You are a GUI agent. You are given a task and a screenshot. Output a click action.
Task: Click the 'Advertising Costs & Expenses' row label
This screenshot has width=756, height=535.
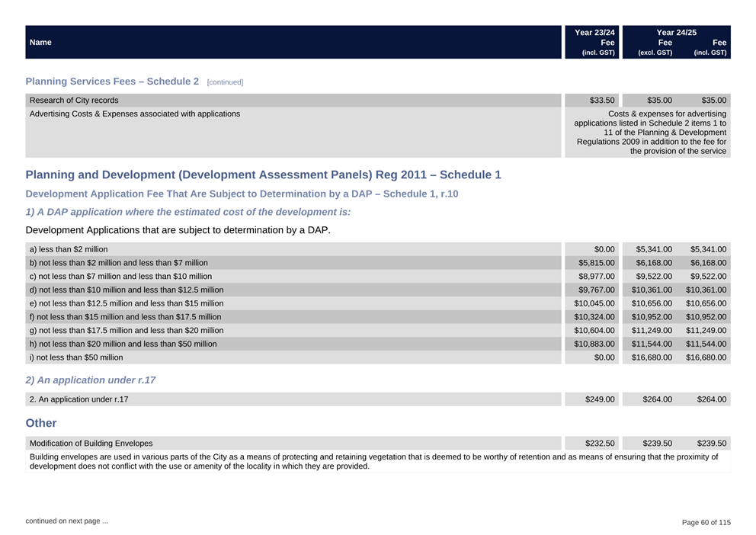point(134,114)
